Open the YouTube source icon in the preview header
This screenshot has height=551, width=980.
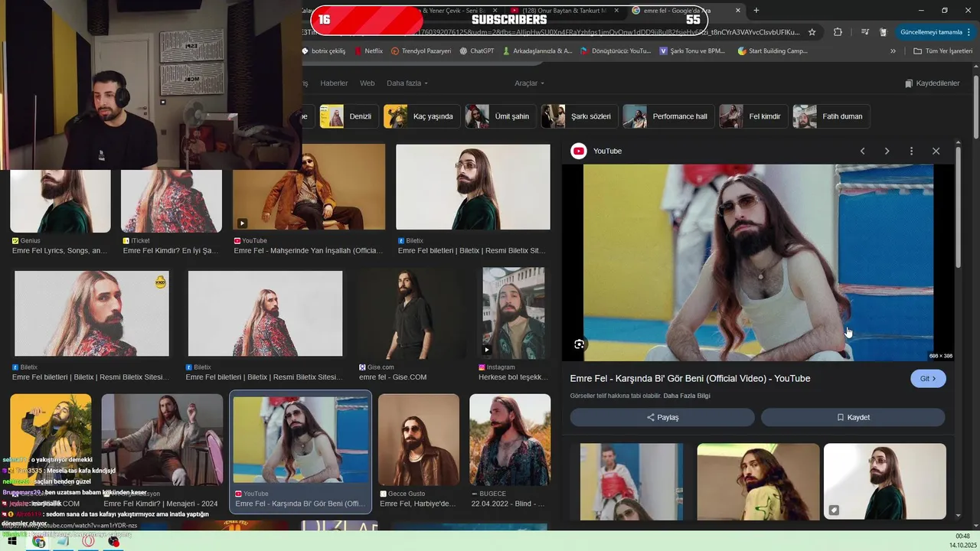[579, 151]
